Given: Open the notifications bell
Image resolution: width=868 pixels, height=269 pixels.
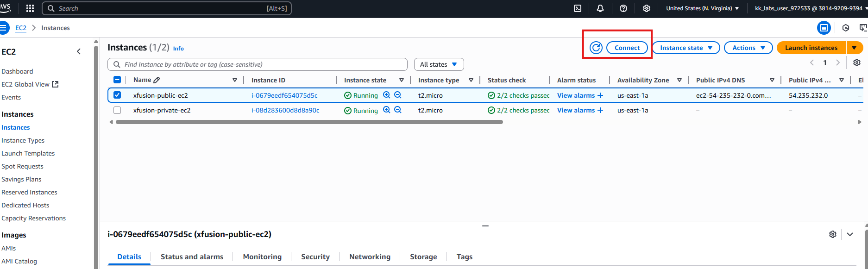Looking at the screenshot, I should tap(600, 8).
